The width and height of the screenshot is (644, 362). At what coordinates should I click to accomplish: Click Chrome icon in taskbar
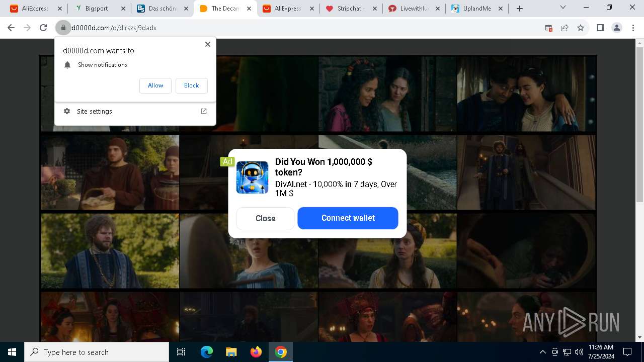point(281,352)
